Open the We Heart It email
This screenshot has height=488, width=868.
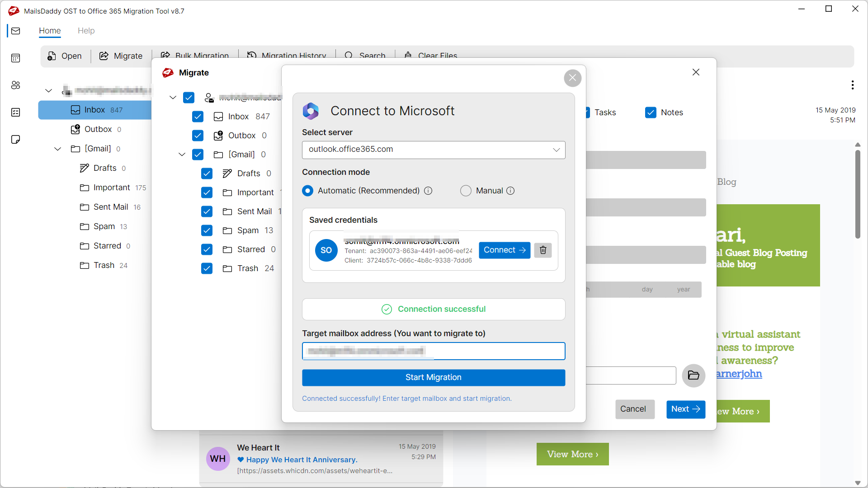coord(321,459)
